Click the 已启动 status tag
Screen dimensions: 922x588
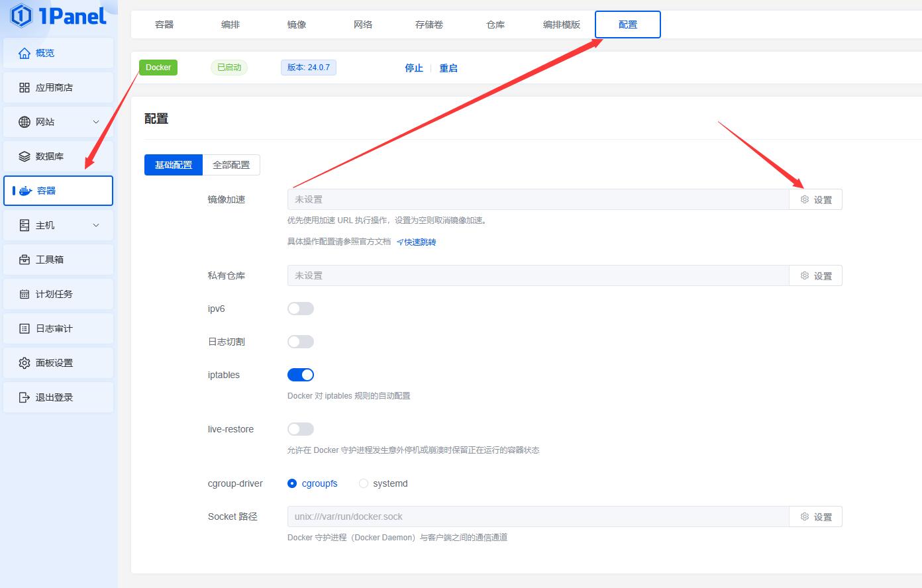(229, 68)
